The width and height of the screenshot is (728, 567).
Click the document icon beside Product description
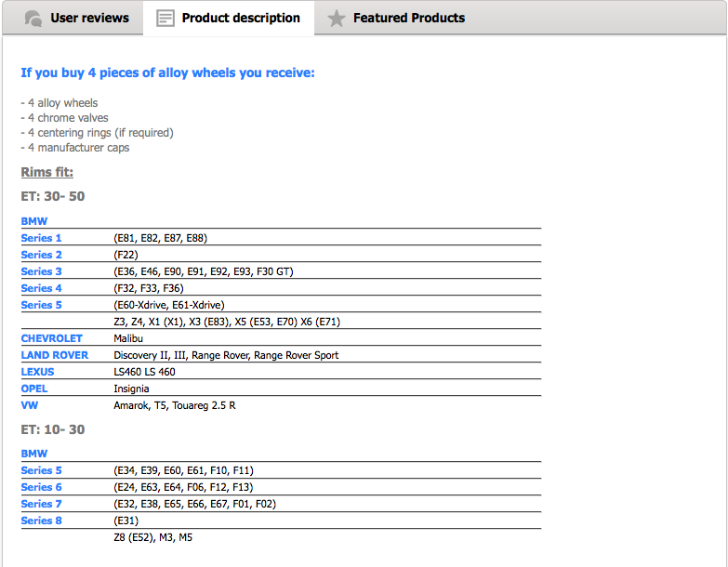click(165, 19)
